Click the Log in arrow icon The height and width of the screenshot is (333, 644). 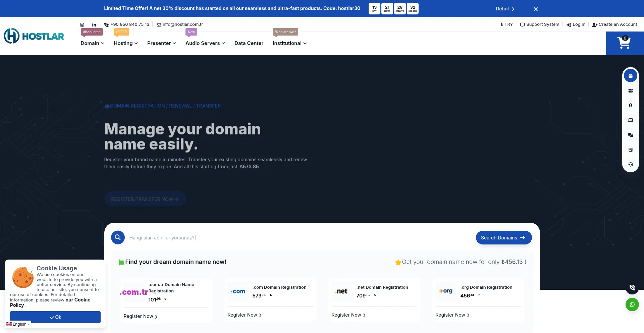[569, 25]
